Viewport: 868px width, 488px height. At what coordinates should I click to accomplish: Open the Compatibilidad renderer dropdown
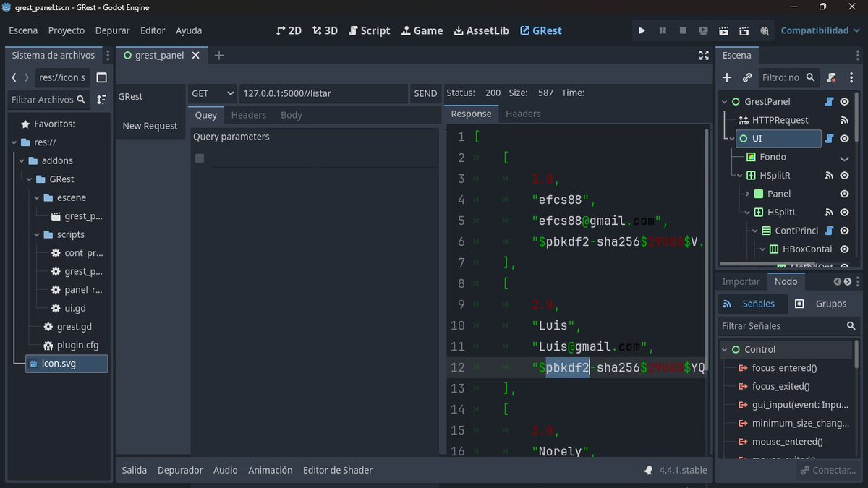(820, 30)
